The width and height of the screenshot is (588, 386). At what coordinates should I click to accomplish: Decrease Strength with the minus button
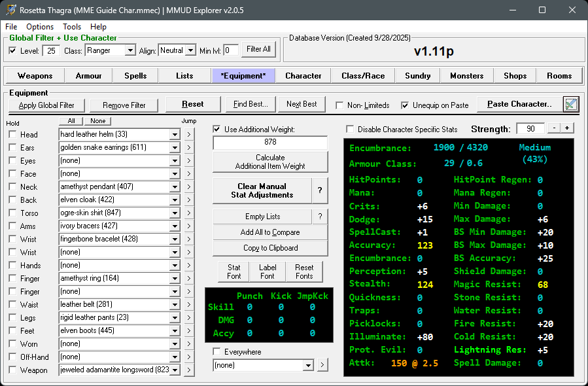point(553,129)
